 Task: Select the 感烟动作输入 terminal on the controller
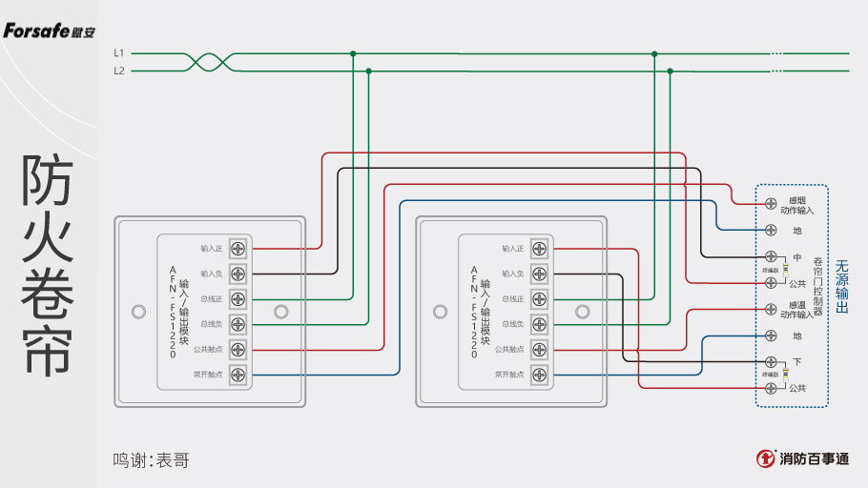pos(771,204)
